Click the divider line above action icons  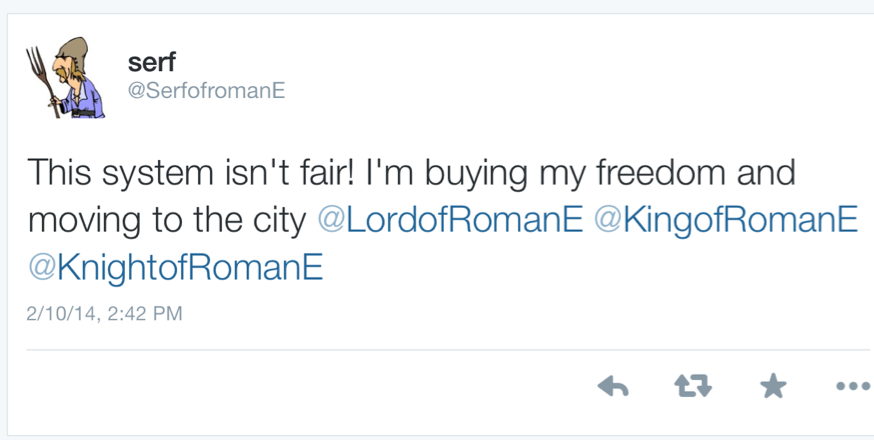coord(448,350)
